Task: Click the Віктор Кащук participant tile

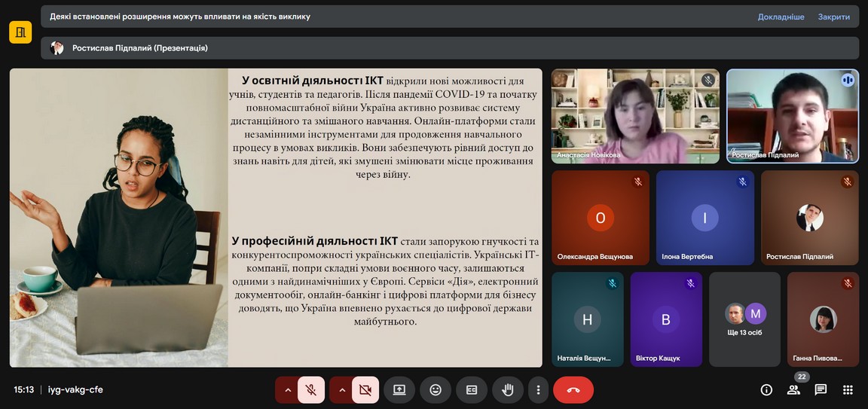Action: [x=666, y=319]
